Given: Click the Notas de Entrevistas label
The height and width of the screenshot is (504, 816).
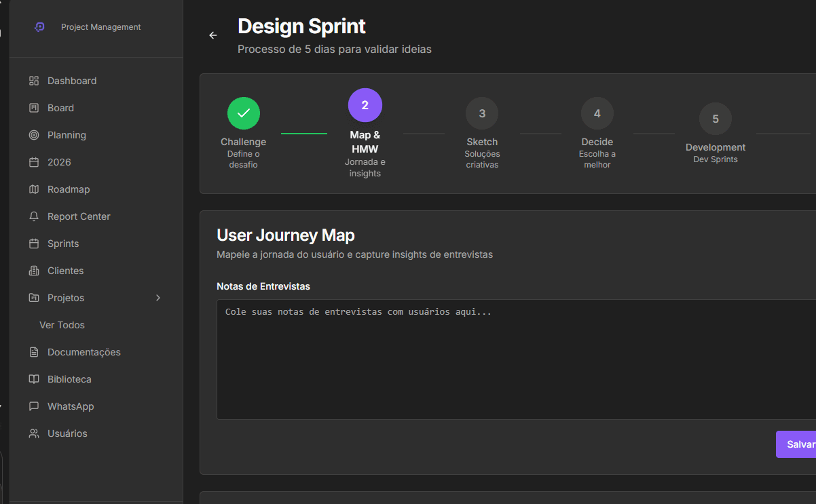Looking at the screenshot, I should click(x=263, y=286).
